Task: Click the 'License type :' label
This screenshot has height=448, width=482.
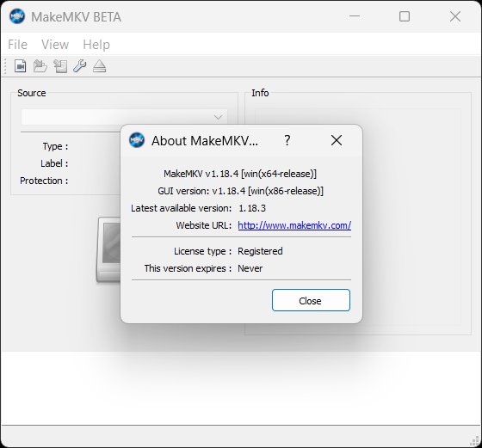Action: pyautogui.click(x=202, y=251)
